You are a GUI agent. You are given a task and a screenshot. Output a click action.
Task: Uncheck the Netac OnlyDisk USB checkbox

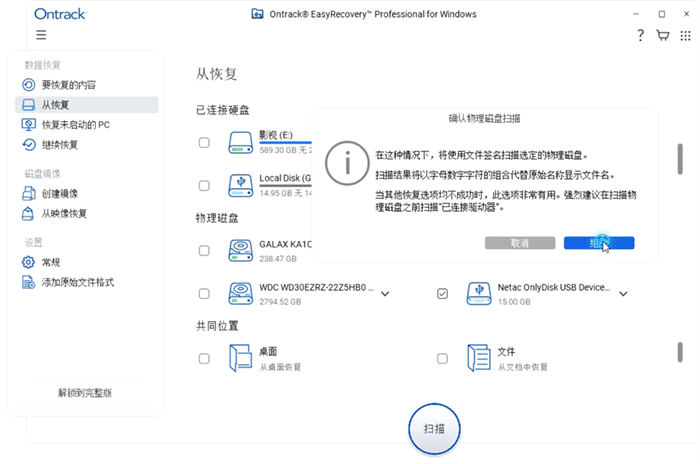(x=442, y=293)
